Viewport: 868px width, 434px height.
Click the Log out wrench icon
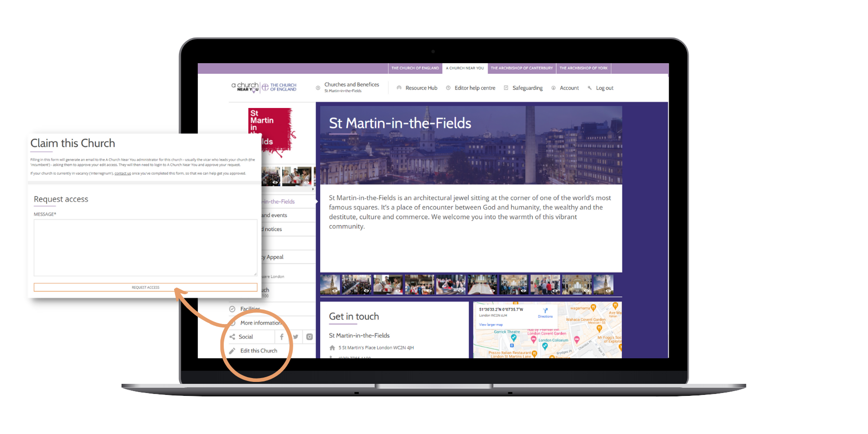coord(589,88)
